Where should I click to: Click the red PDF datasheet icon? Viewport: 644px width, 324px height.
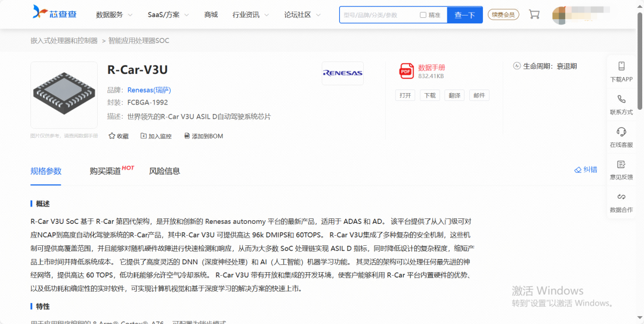pyautogui.click(x=407, y=71)
